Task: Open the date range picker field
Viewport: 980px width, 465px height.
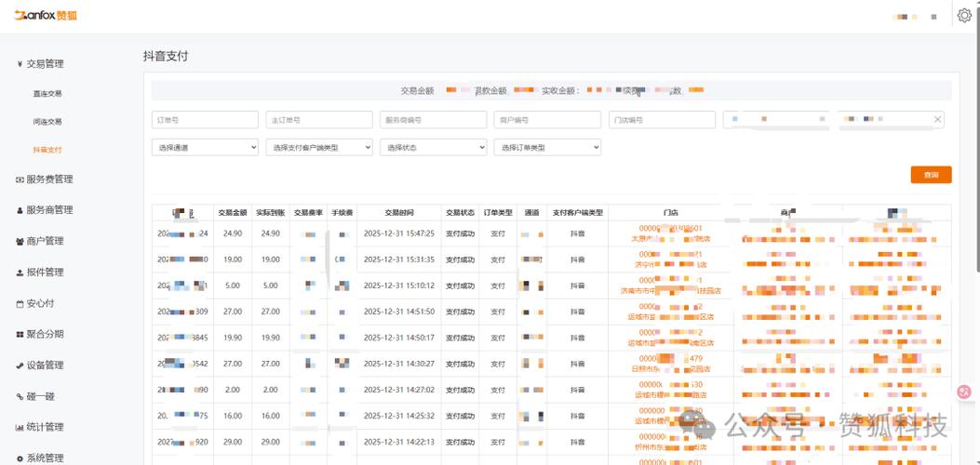Action: coord(834,120)
